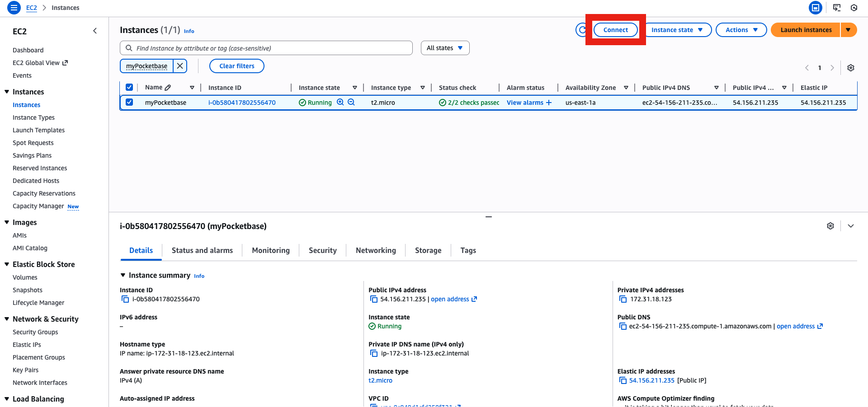Viewport: 868px width, 407px height.
Task: Collapse the EC2 navigation sidebar
Action: click(95, 31)
